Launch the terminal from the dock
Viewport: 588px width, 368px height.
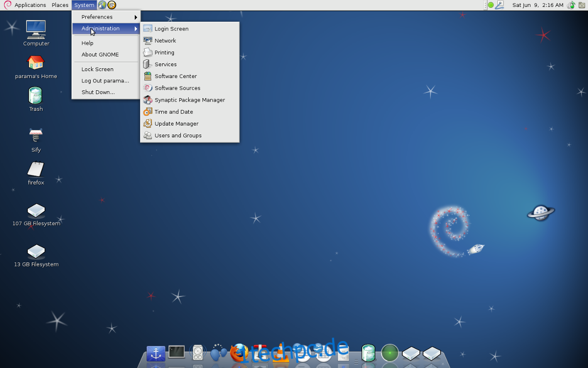[176, 352]
